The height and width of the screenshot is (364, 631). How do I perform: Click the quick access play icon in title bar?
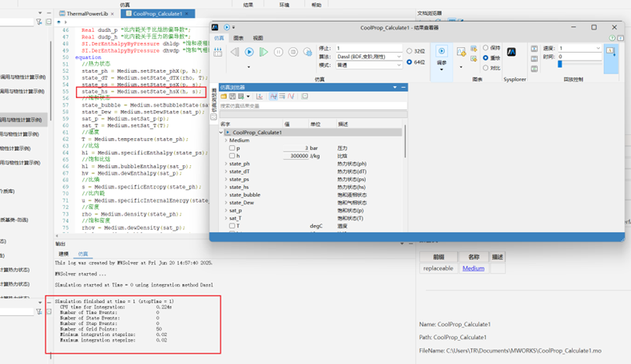(x=227, y=27)
